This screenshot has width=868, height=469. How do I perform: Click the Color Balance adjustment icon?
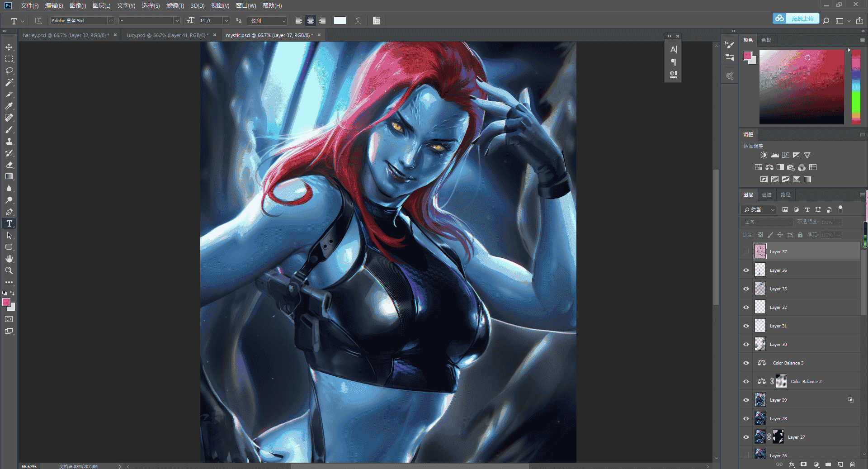(x=769, y=167)
